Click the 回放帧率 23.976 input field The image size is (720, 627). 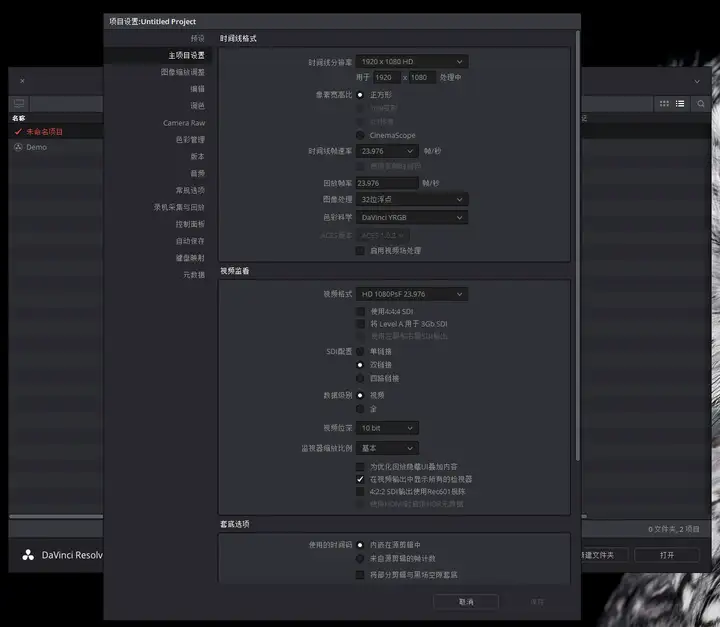click(x=387, y=183)
